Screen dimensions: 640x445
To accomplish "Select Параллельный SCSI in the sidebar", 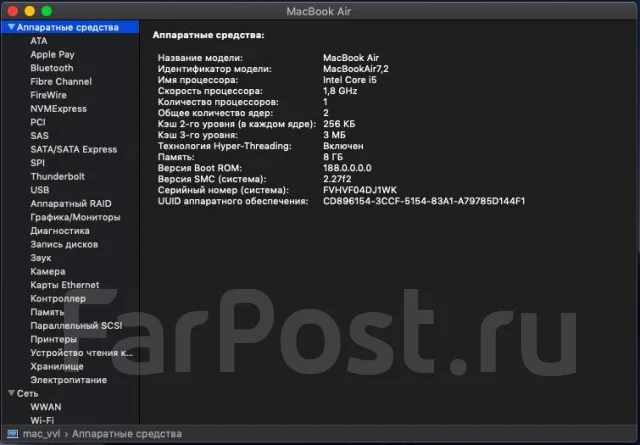I will click(x=76, y=325).
